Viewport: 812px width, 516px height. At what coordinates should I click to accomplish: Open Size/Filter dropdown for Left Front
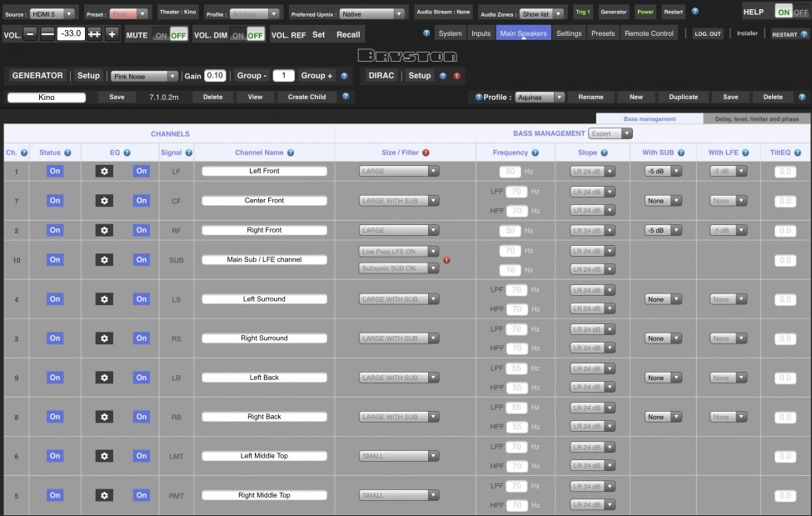[x=399, y=171]
